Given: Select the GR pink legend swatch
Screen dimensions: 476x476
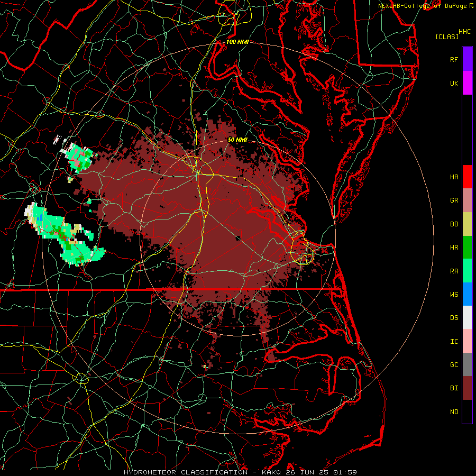Looking at the screenshot, I should point(467,200).
